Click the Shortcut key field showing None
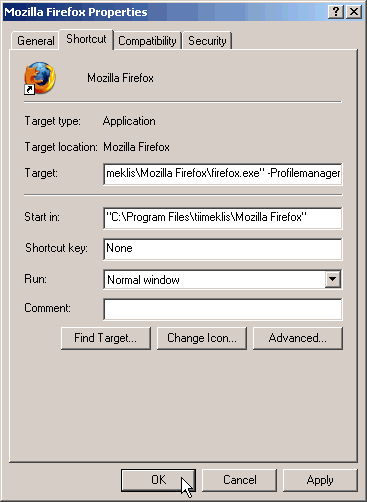 223,249
